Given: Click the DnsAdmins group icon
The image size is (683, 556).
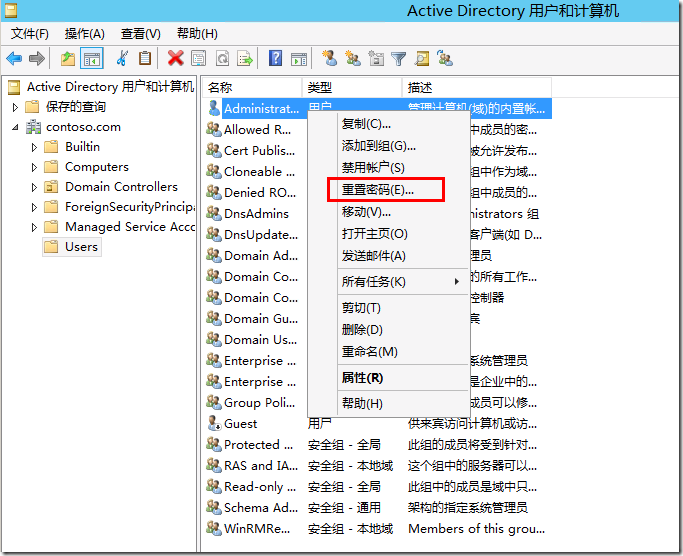Looking at the screenshot, I should point(214,214).
